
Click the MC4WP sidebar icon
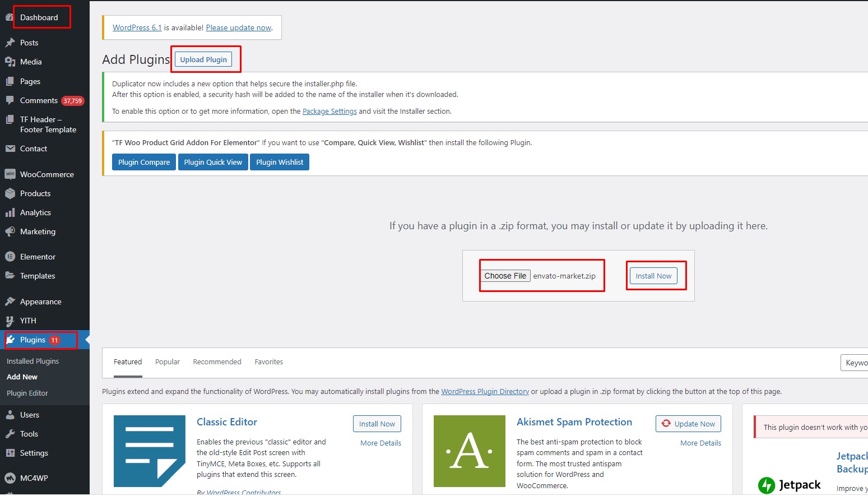(x=10, y=478)
